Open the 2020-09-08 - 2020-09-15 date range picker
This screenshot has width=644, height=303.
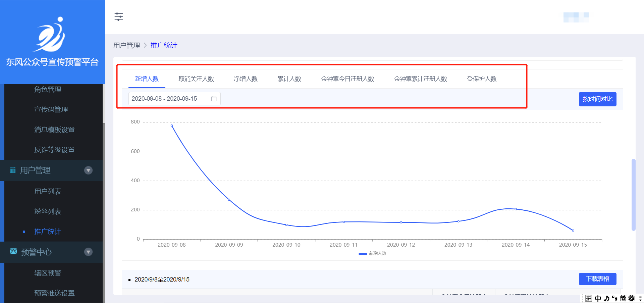[x=174, y=99]
